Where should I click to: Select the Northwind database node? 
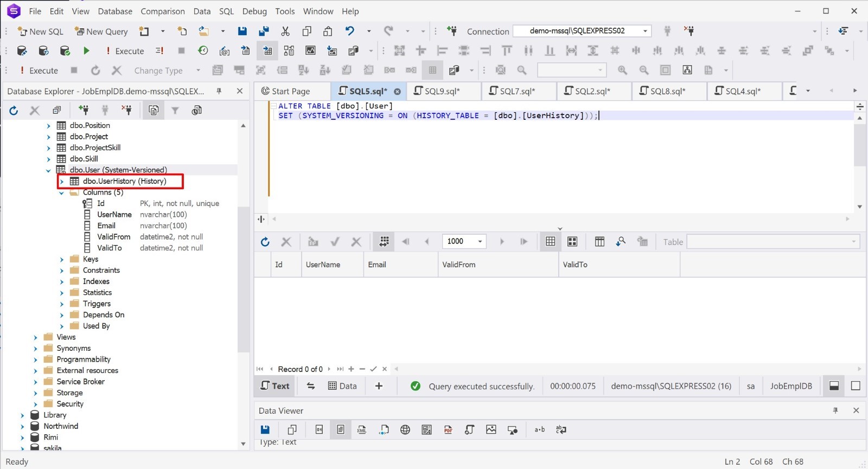click(61, 426)
